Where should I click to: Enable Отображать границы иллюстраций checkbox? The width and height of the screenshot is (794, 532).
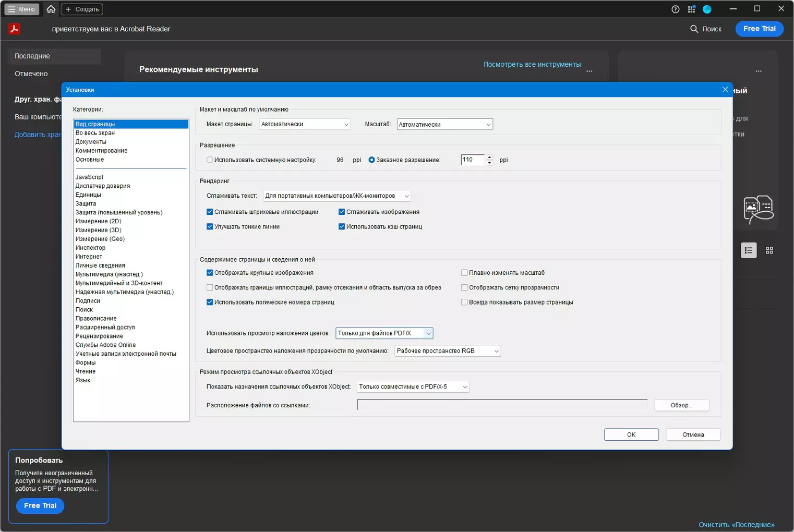point(210,287)
